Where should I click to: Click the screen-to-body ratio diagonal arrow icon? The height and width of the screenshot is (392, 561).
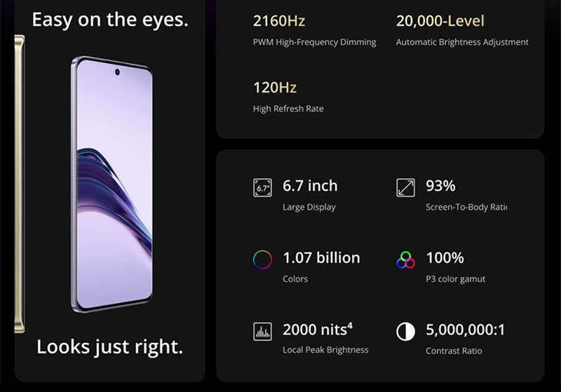click(x=405, y=188)
